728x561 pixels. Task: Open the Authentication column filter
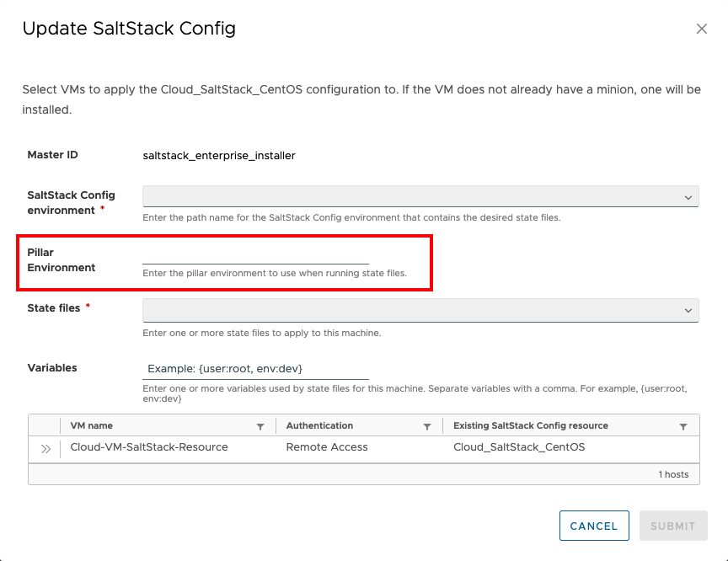[427, 426]
